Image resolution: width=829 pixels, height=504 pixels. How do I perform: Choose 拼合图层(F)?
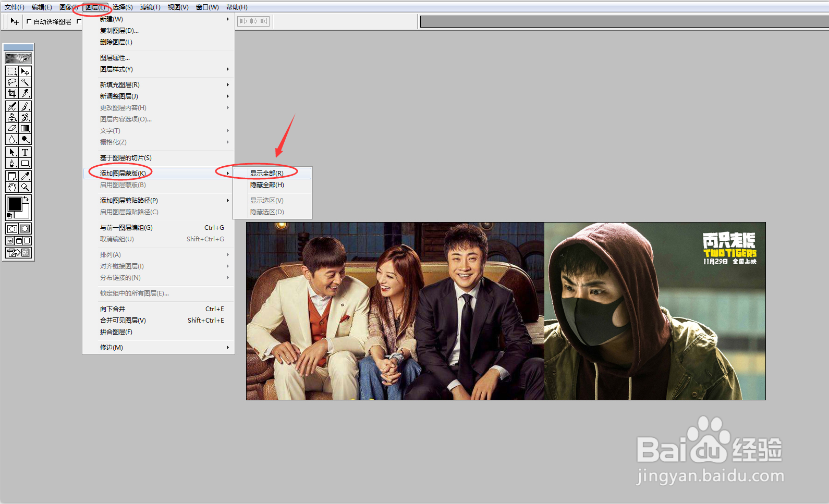coord(159,332)
